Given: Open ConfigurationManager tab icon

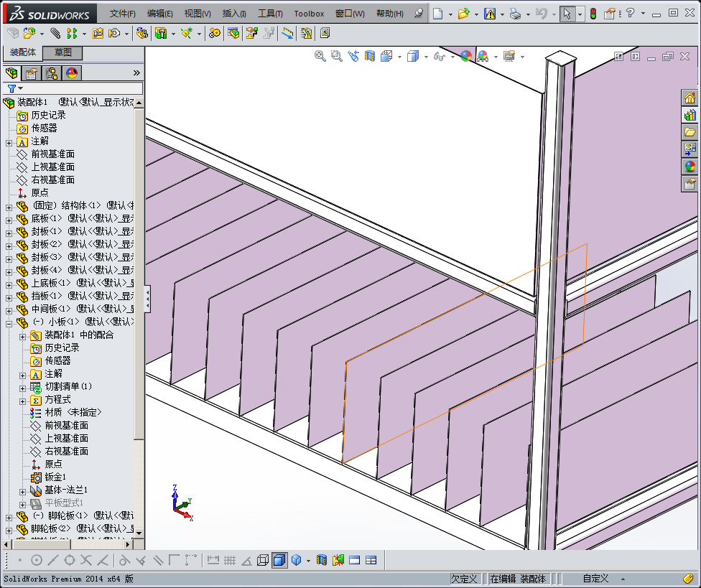Looking at the screenshot, I should point(52,73).
